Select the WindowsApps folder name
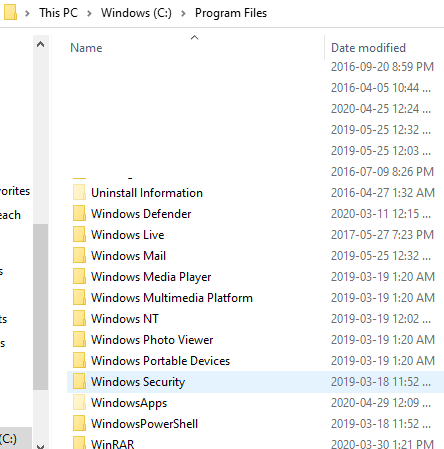The width and height of the screenshot is (444, 449). click(x=129, y=403)
